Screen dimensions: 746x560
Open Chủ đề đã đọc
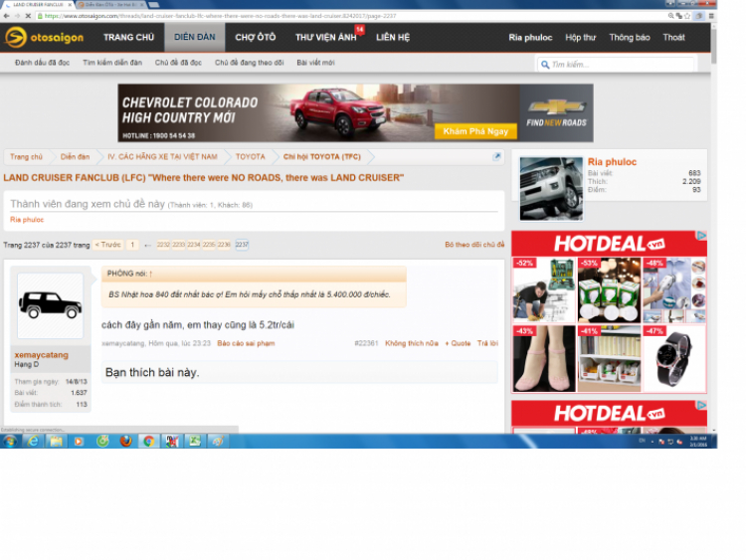coord(178,63)
